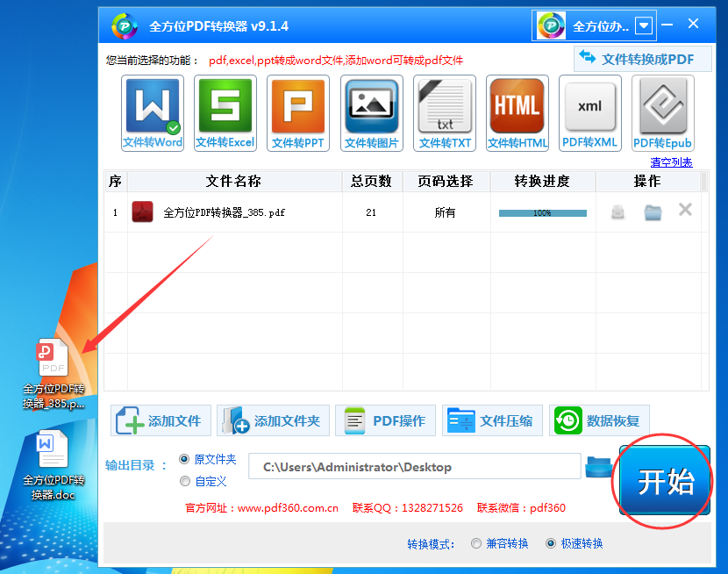The width and height of the screenshot is (728, 574).
Task: Open output folder icon in file row
Action: [653, 212]
